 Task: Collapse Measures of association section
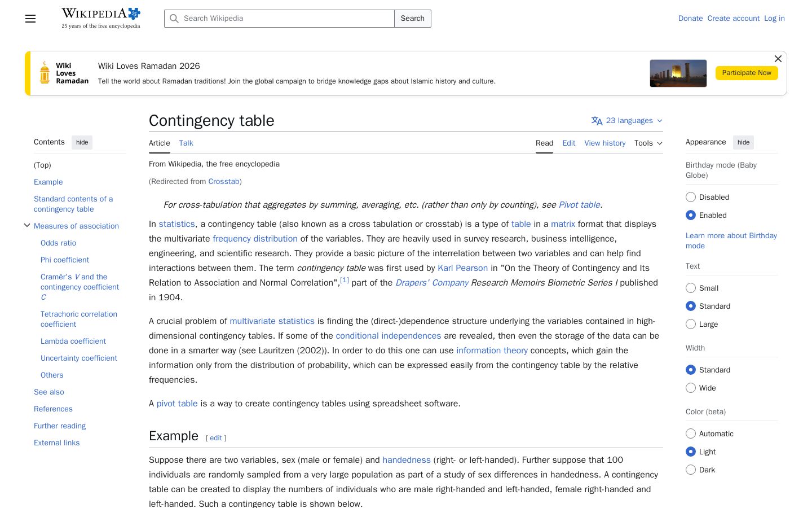(27, 226)
